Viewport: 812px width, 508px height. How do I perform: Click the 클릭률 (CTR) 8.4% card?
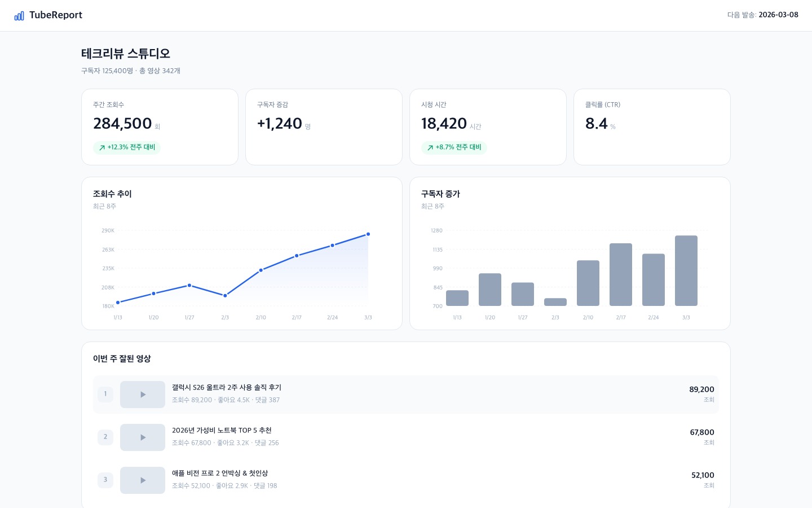click(x=652, y=127)
